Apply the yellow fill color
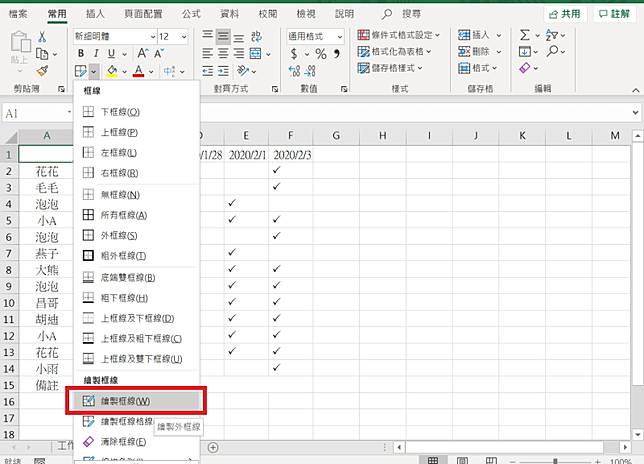Image resolution: width=644 pixels, height=464 pixels. tap(112, 71)
